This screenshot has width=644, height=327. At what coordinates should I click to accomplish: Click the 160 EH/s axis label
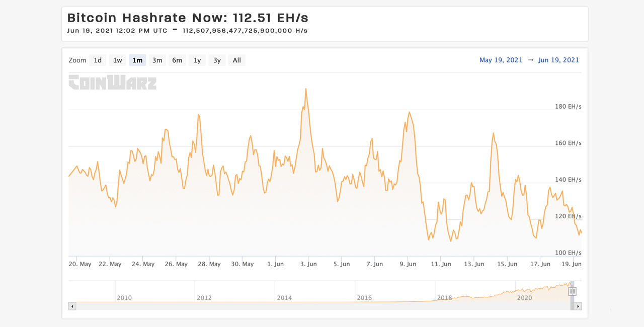(568, 143)
